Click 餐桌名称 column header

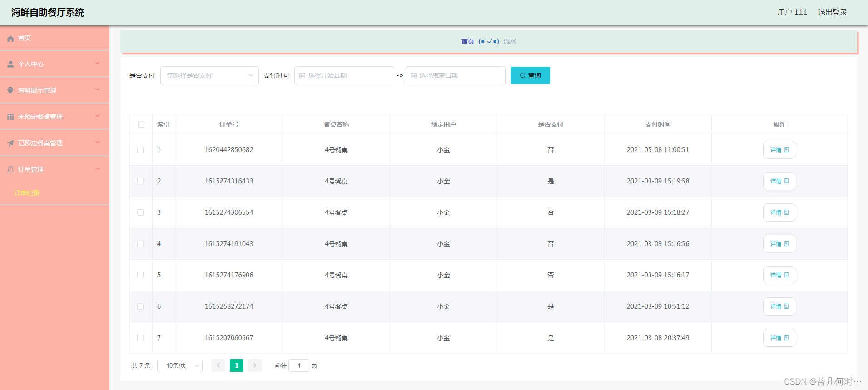336,124
